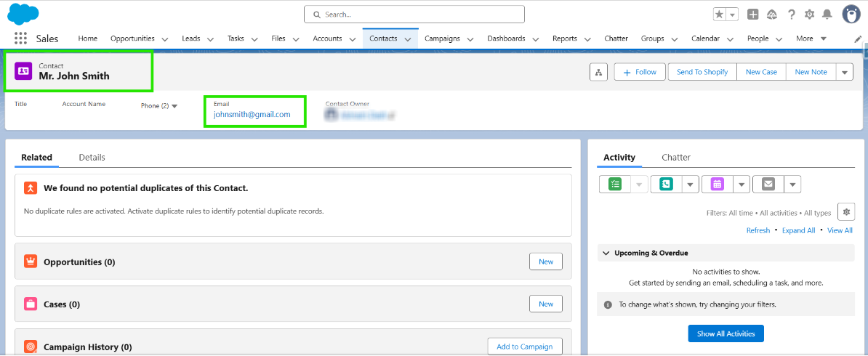
Task: Click the Salesforce cloud logo
Action: (x=23, y=14)
